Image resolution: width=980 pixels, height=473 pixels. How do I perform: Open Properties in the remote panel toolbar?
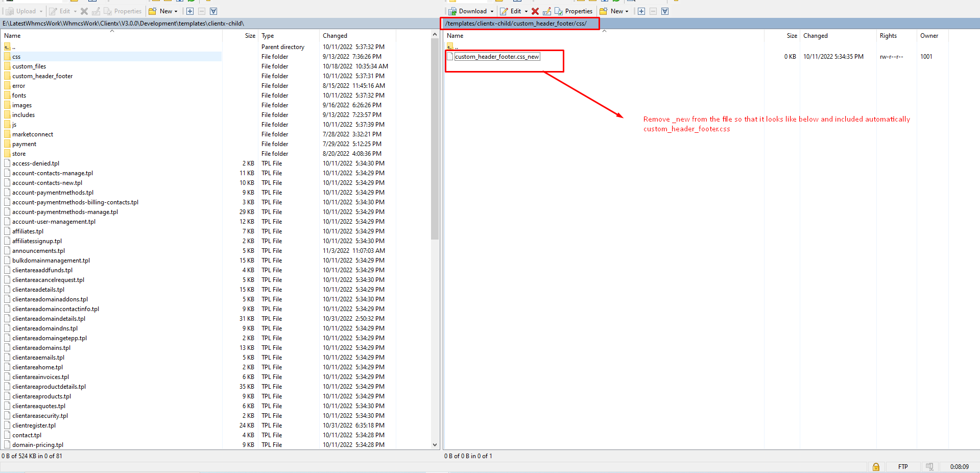573,11
